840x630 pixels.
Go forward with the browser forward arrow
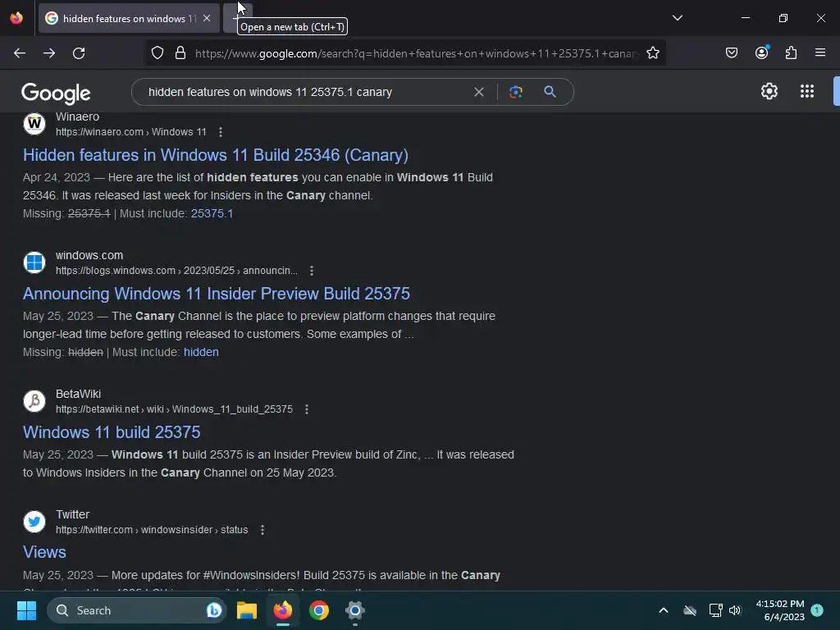49,53
